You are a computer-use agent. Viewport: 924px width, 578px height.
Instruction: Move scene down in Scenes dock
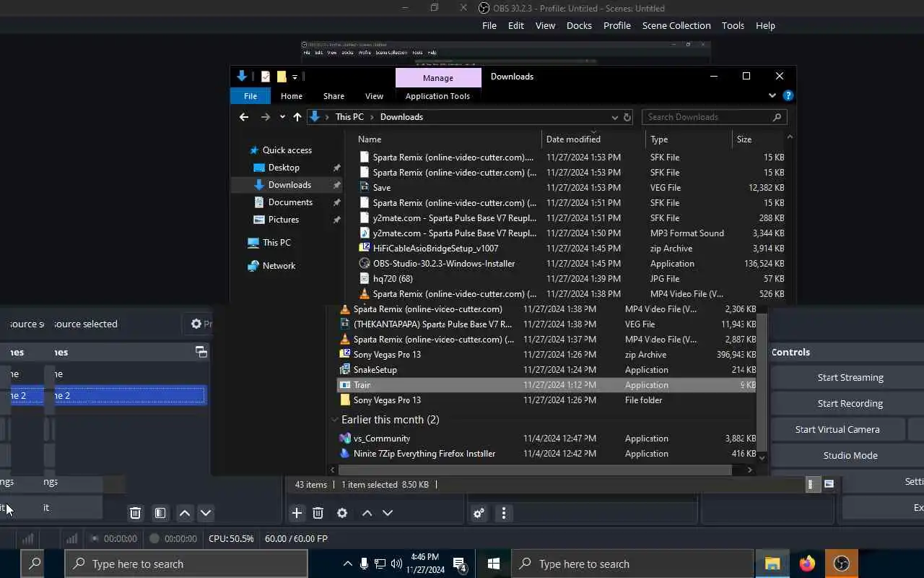click(206, 513)
